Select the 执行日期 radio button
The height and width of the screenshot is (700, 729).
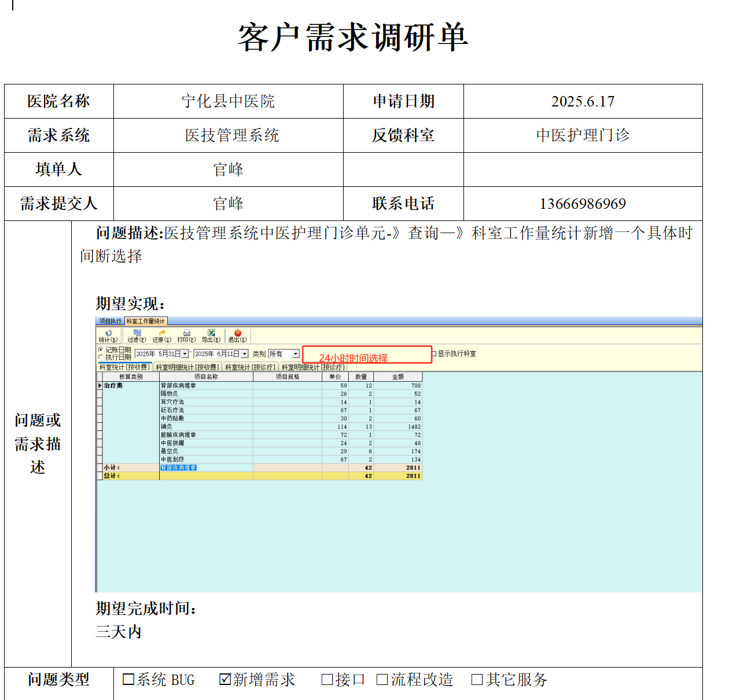click(x=101, y=357)
